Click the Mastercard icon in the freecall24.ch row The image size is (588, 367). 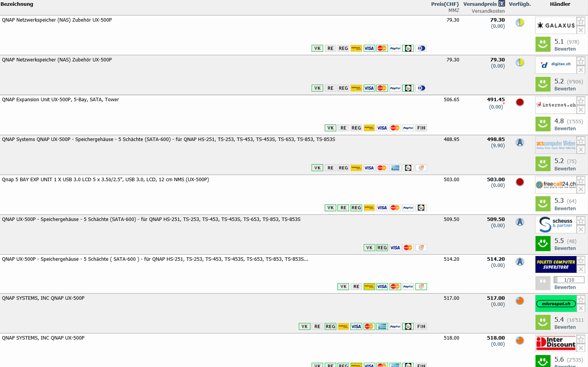[x=395, y=208]
